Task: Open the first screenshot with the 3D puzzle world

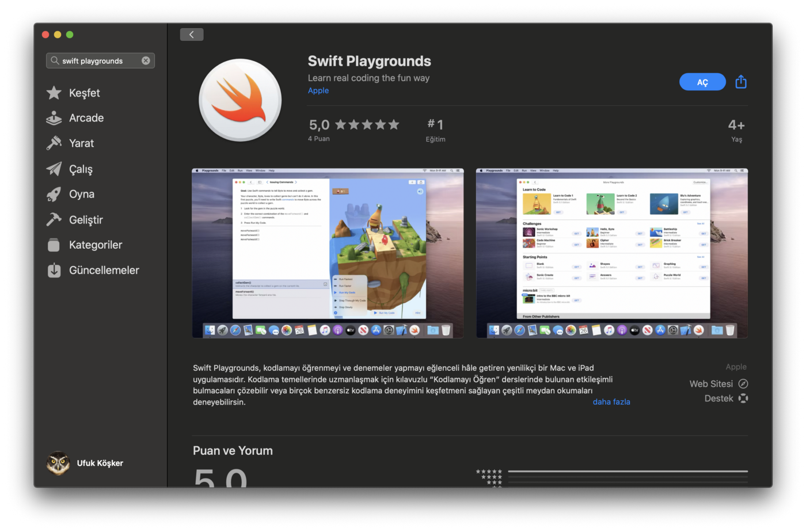Action: (x=328, y=253)
